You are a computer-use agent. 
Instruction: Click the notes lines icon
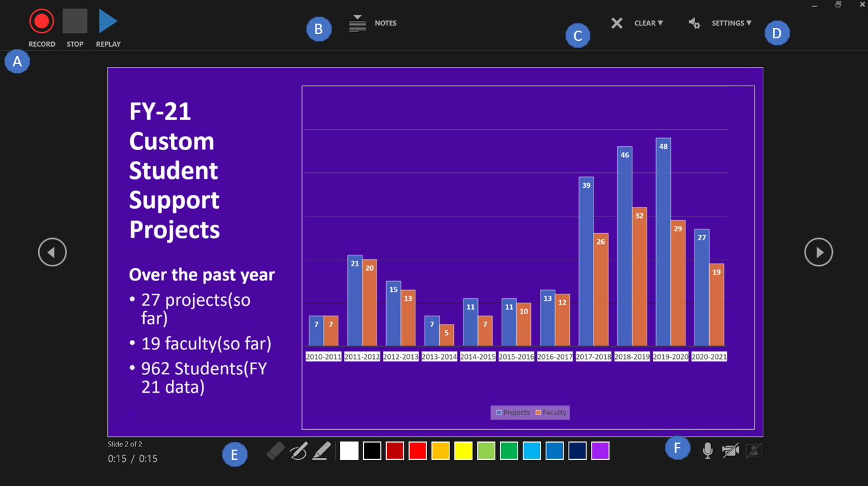point(357,23)
